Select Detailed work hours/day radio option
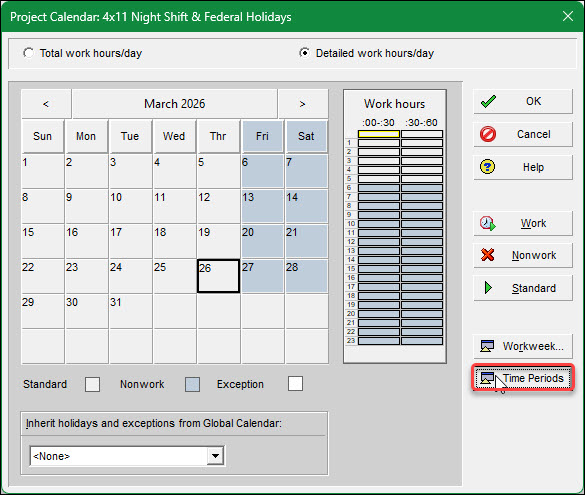Image resolution: width=585 pixels, height=495 pixels. [305, 53]
